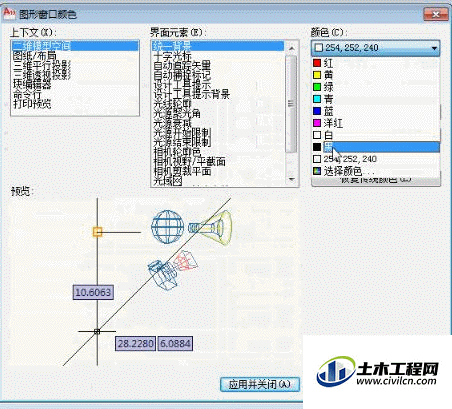
Task: Choose cyan 青 from color list
Action: (376, 99)
